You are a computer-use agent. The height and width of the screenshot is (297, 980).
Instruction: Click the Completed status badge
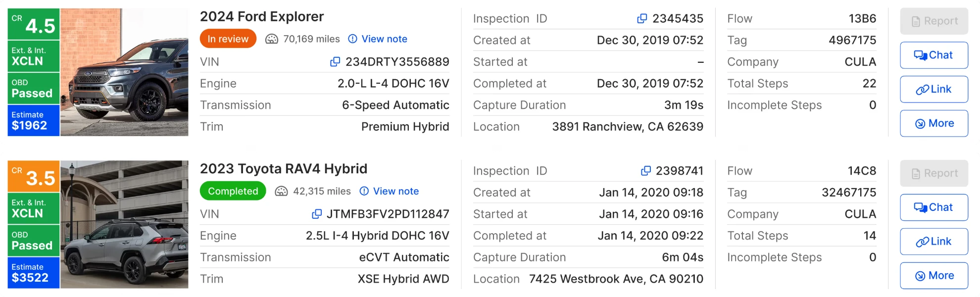point(233,191)
